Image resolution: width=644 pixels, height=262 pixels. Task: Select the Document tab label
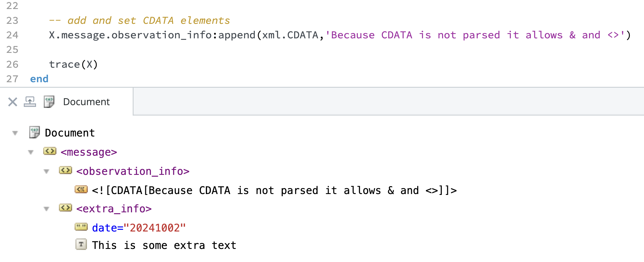point(86,102)
